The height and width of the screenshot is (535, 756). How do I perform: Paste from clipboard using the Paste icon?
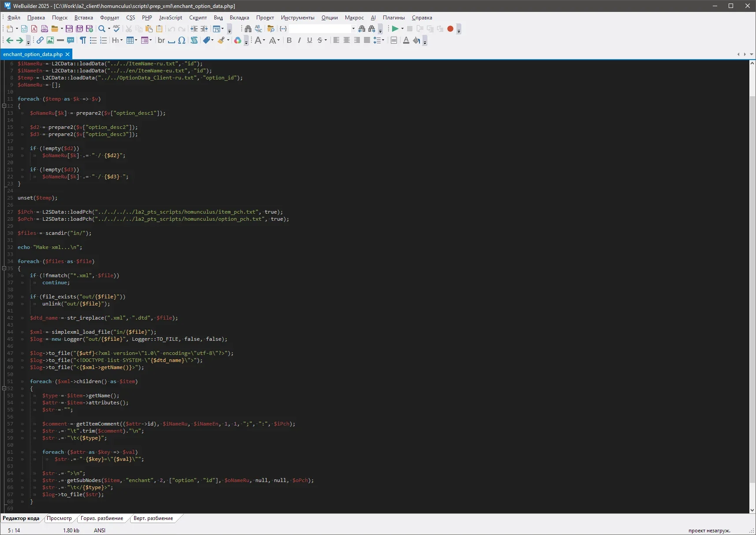pyautogui.click(x=149, y=29)
